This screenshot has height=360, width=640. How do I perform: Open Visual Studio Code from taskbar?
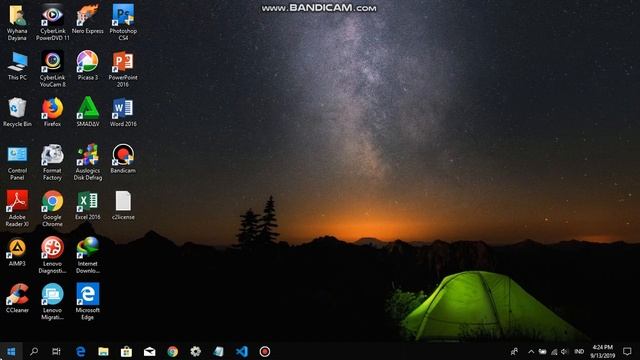242,351
